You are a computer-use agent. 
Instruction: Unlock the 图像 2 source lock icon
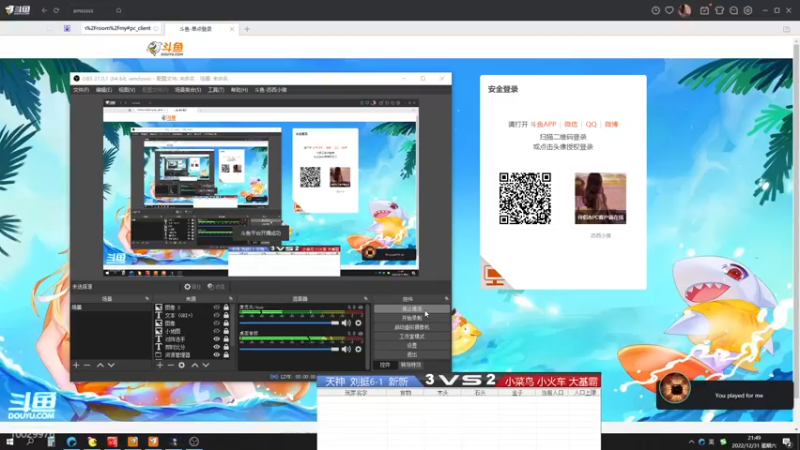(x=226, y=307)
